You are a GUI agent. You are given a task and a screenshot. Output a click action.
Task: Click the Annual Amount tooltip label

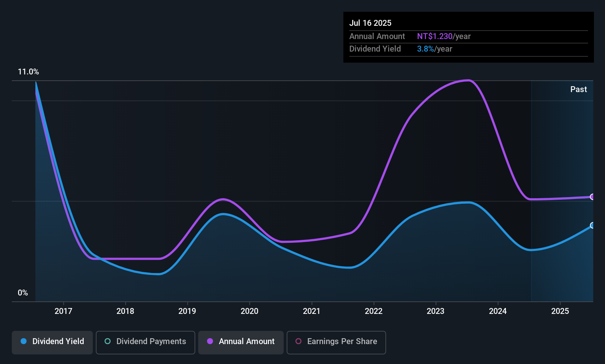pos(377,36)
